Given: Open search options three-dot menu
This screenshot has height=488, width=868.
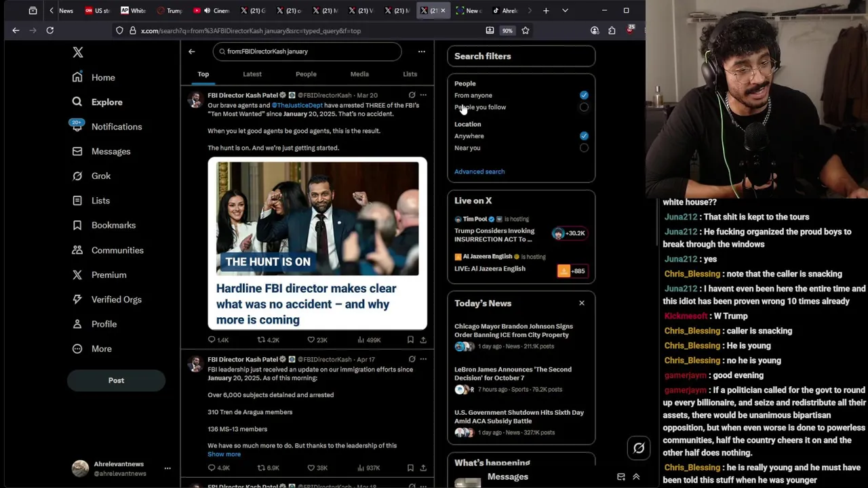Looking at the screenshot, I should 421,52.
